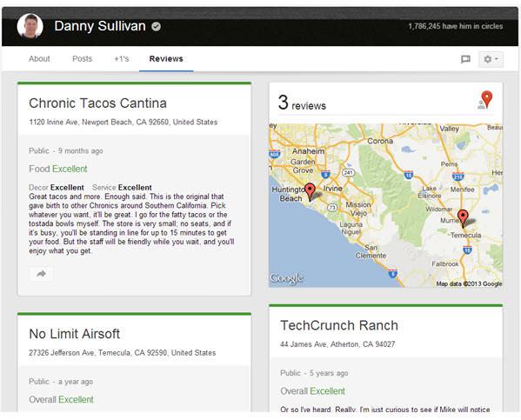Open the Chronic Tacos Cantina title

point(97,103)
